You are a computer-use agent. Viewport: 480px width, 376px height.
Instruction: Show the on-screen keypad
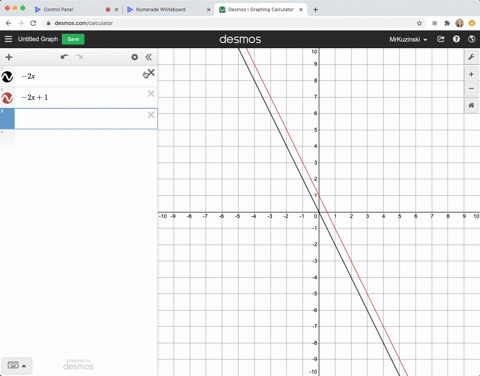pyautogui.click(x=17, y=365)
